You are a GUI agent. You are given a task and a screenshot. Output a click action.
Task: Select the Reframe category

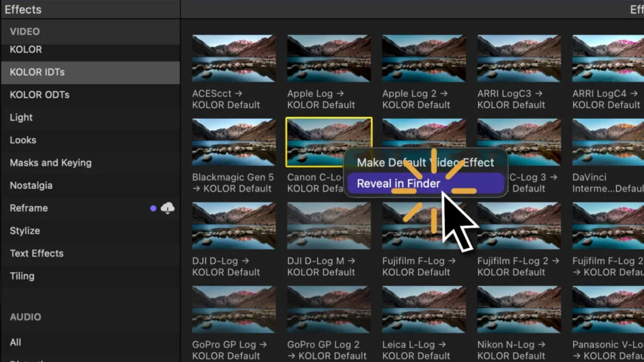(91, 208)
